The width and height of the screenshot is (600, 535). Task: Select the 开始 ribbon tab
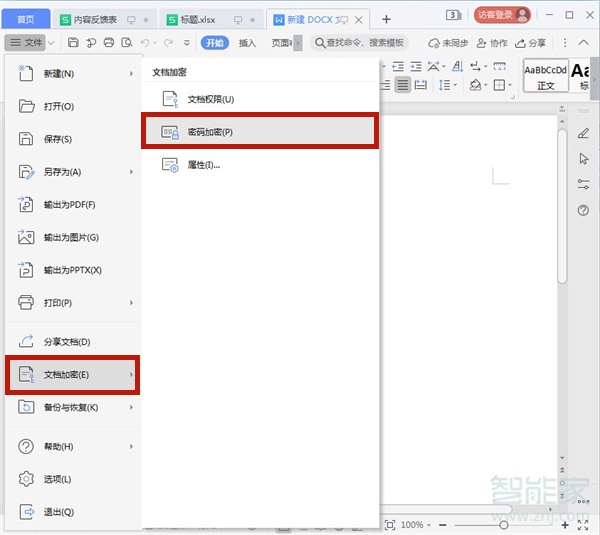pyautogui.click(x=215, y=42)
